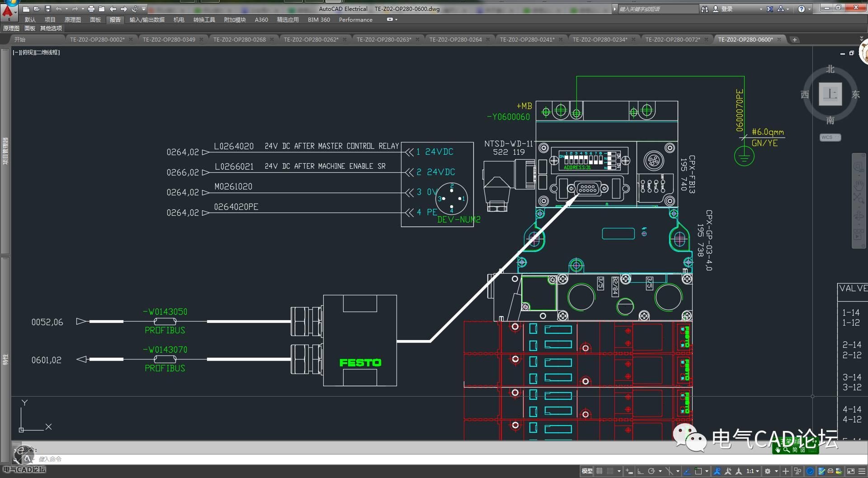
Task: Open the 项目 ribbon tab
Action: pyautogui.click(x=50, y=19)
